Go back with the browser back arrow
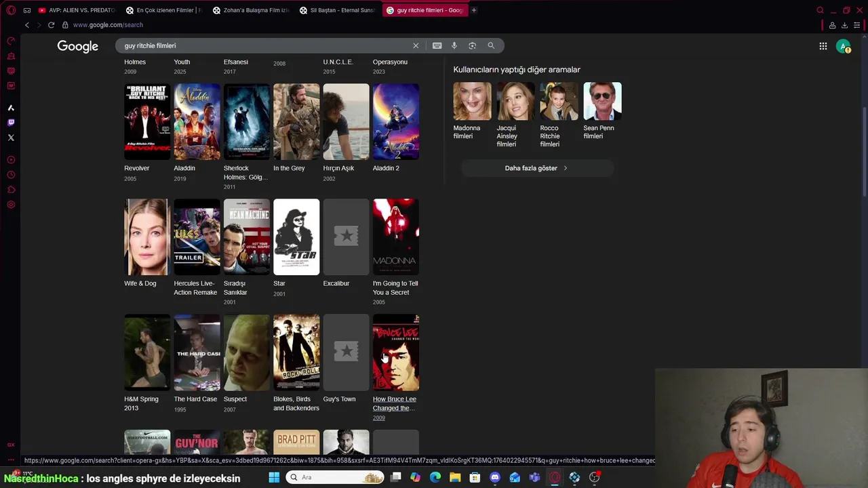This screenshot has height=488, width=868. pyautogui.click(x=27, y=25)
